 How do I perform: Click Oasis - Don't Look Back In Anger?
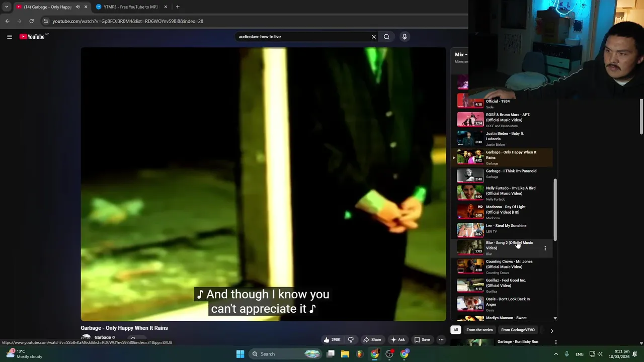(x=508, y=302)
